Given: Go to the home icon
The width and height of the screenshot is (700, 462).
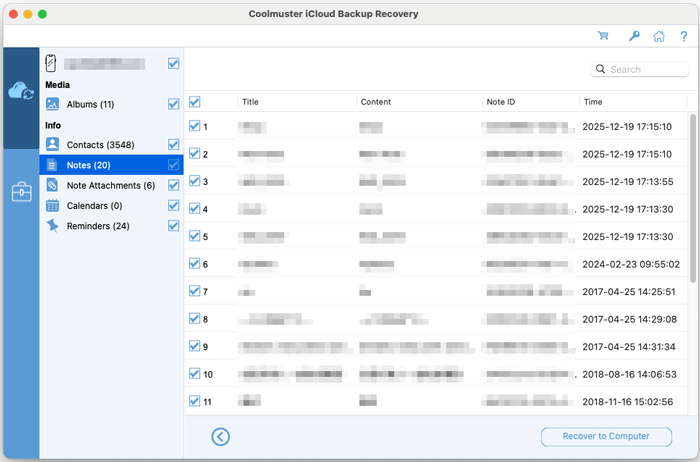Looking at the screenshot, I should pos(659,36).
